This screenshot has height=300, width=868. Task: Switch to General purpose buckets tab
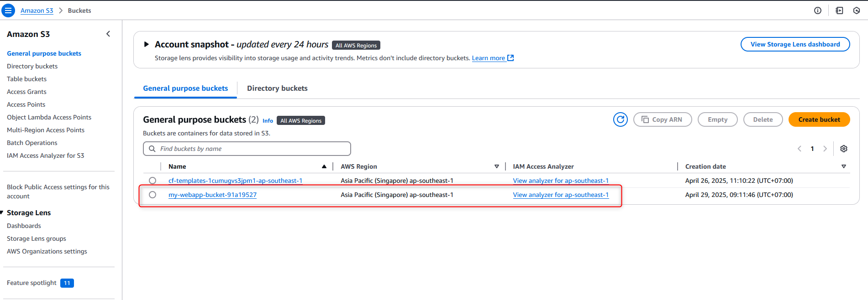point(185,88)
